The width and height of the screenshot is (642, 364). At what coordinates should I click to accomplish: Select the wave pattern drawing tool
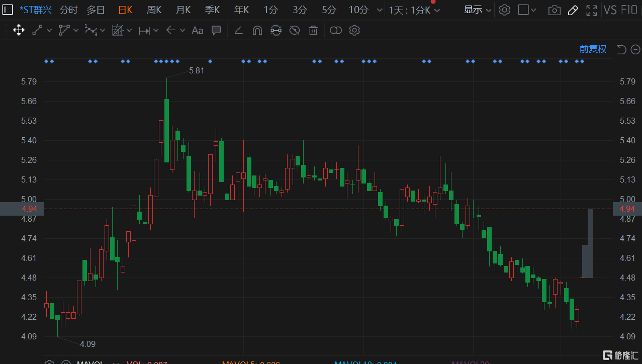tap(91, 30)
